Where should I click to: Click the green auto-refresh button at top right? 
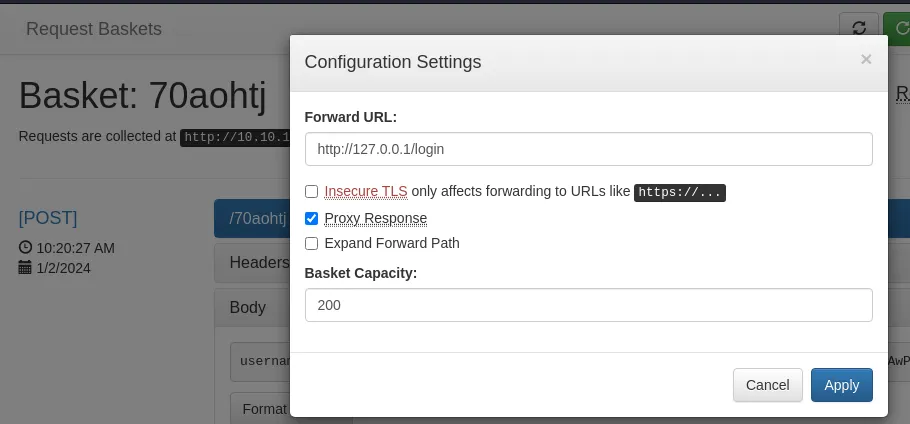click(x=897, y=28)
